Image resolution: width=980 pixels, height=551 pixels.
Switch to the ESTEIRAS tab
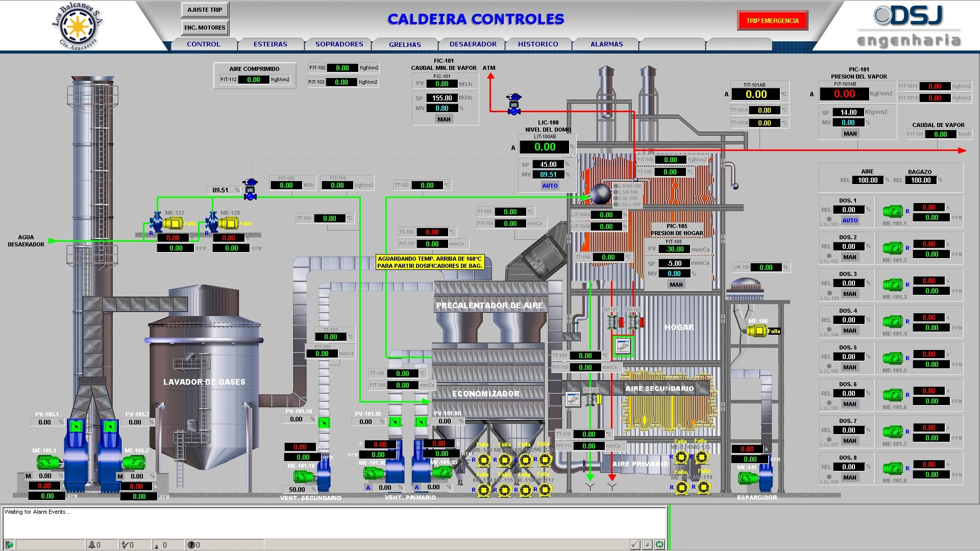[270, 44]
